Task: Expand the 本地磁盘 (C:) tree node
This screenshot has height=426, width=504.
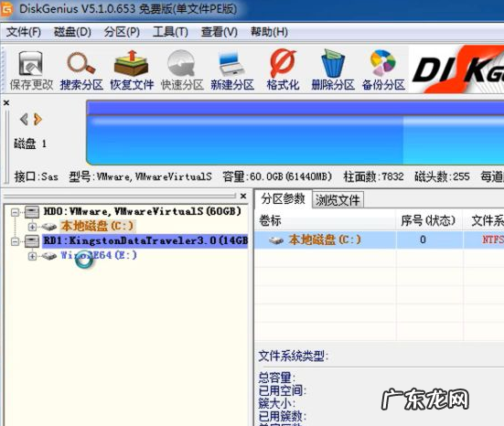Action: pyautogui.click(x=32, y=227)
